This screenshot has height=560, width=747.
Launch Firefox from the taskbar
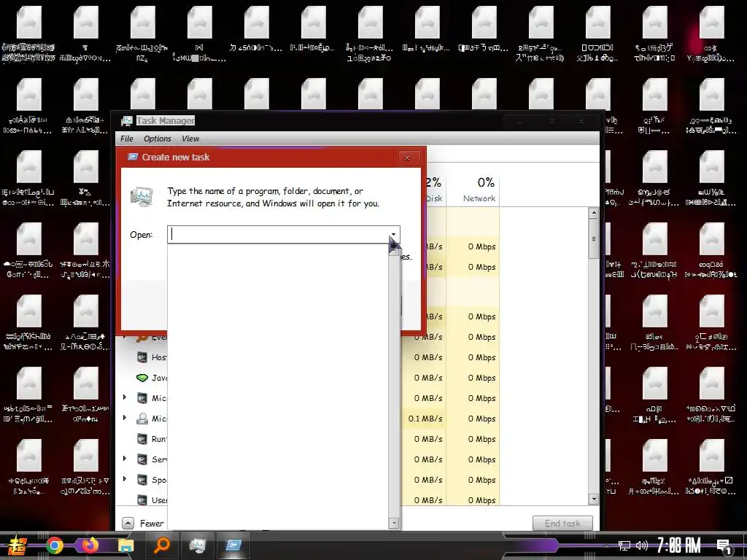pyautogui.click(x=90, y=545)
